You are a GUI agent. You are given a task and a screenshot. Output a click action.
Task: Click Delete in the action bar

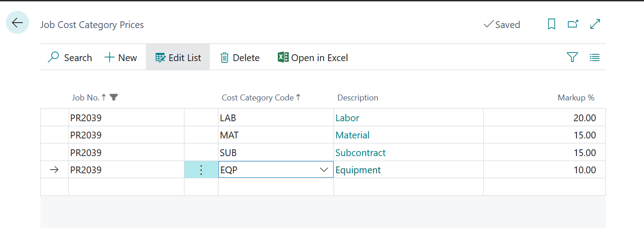click(x=240, y=57)
